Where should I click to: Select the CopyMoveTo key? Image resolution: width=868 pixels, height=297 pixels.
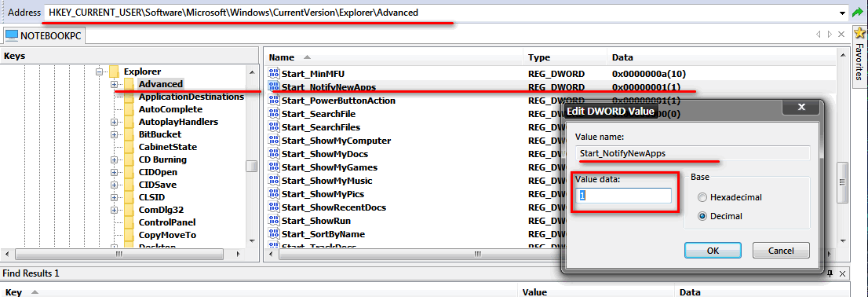point(167,235)
